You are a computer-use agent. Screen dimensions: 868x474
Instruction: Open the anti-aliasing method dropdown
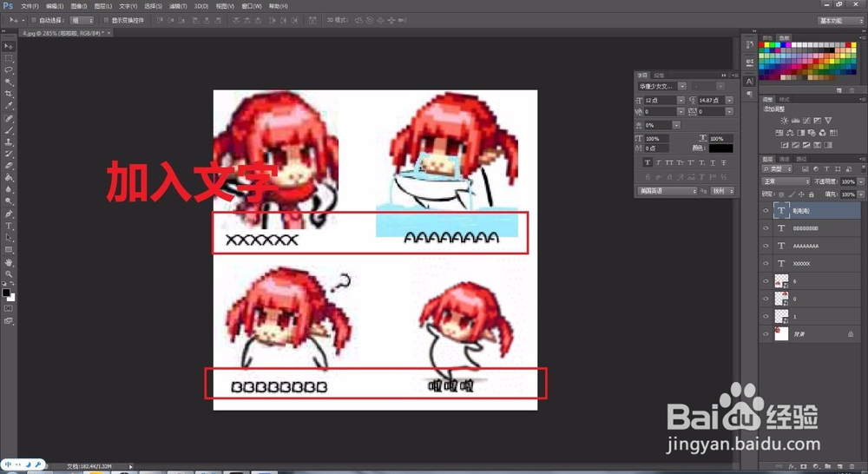(x=722, y=191)
